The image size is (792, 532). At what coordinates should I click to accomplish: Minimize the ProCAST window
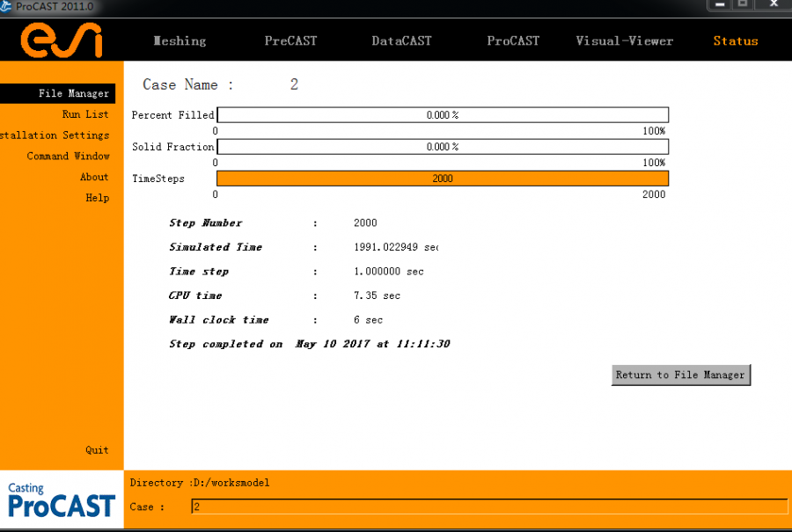tap(720, 4)
